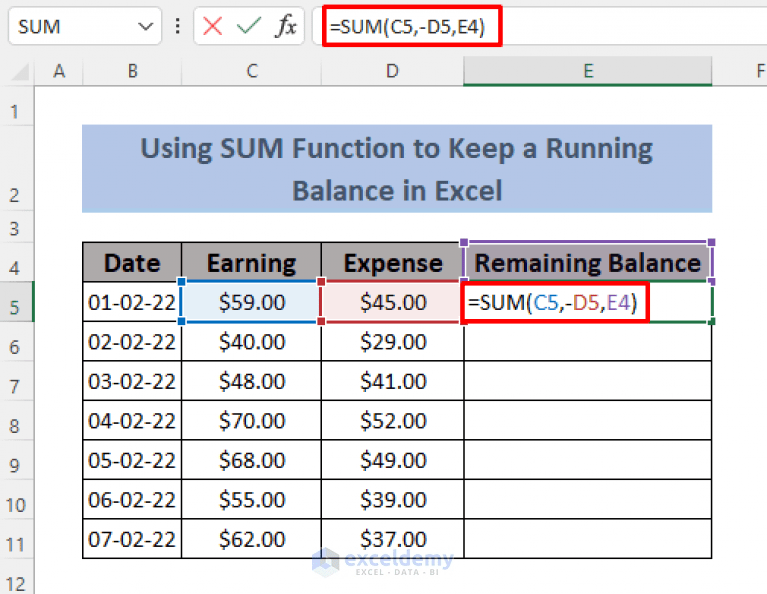The height and width of the screenshot is (594, 767).
Task: Click earning cell $68.00
Action: pos(251,460)
